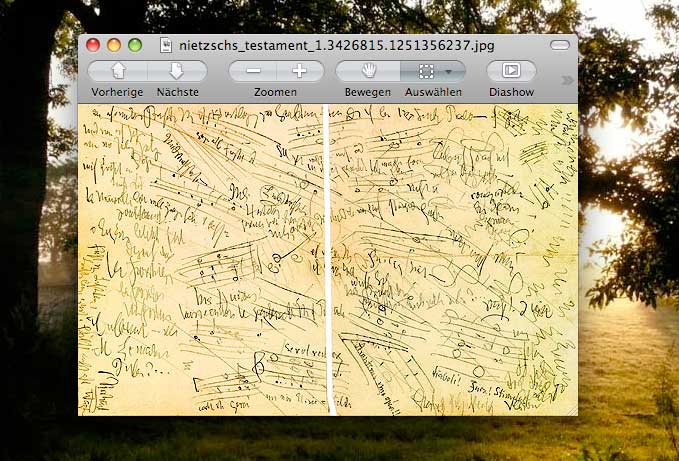Minimize the window with yellow button
679x461 pixels.
pos(113,45)
